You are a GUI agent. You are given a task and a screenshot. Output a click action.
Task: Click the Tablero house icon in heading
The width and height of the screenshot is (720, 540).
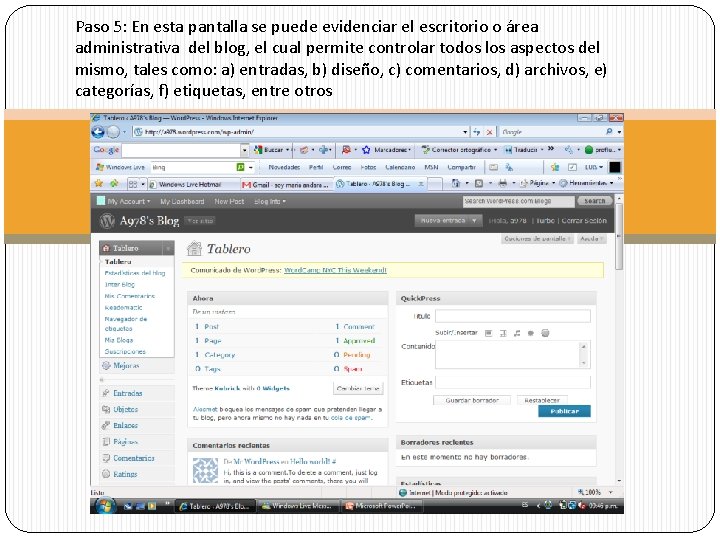(x=194, y=248)
